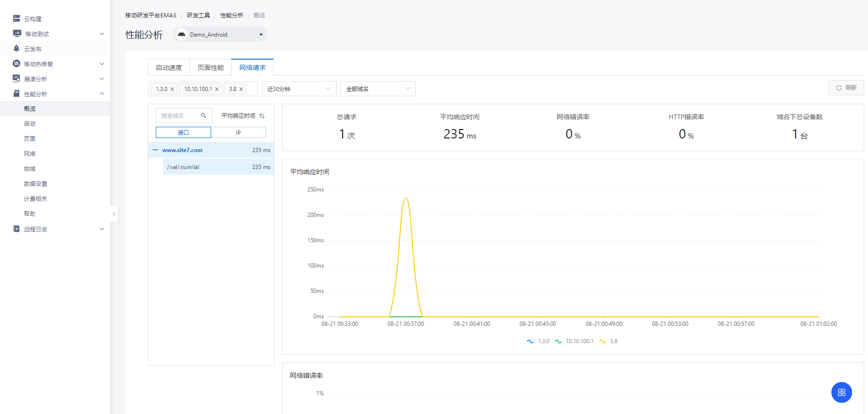Viewport: 868px width, 414px height.
Task: Open the blue floating grid button
Action: [x=842, y=392]
